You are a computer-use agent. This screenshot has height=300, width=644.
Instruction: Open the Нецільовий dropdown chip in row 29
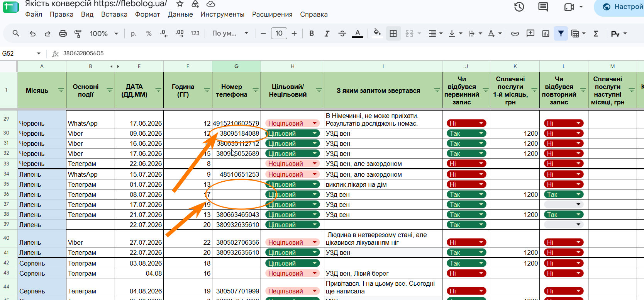pyautogui.click(x=292, y=123)
